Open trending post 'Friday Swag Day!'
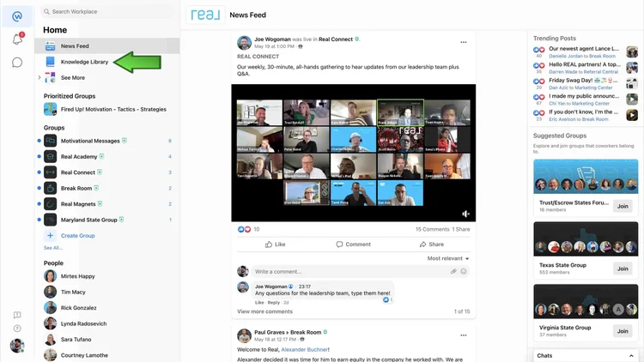 583,80
